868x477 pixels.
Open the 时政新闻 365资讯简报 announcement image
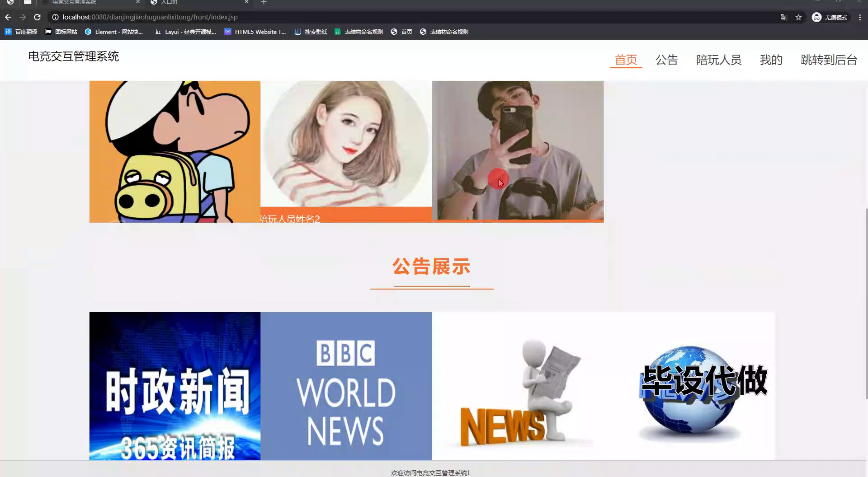175,386
